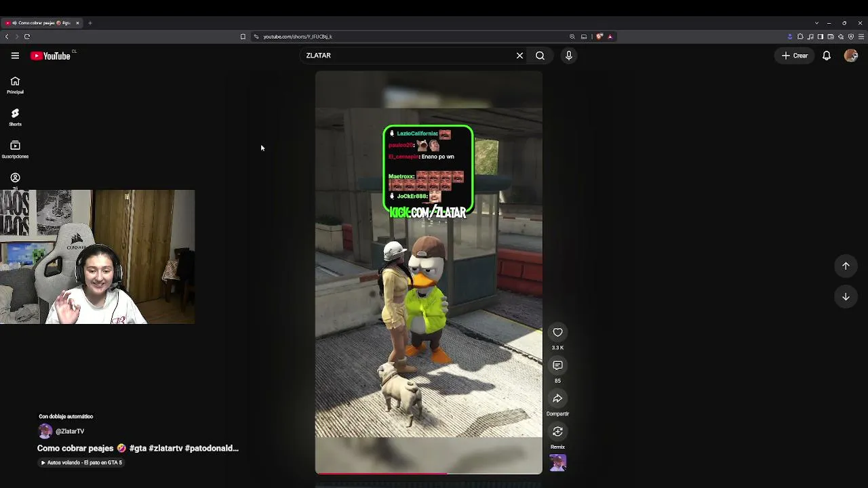This screenshot has height=488, width=868.
Task: Open Shorts in the sidebar
Action: tap(15, 117)
